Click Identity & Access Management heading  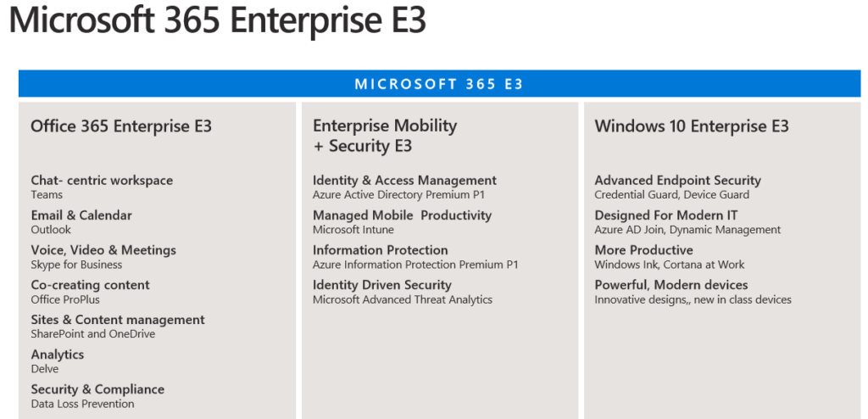404,180
